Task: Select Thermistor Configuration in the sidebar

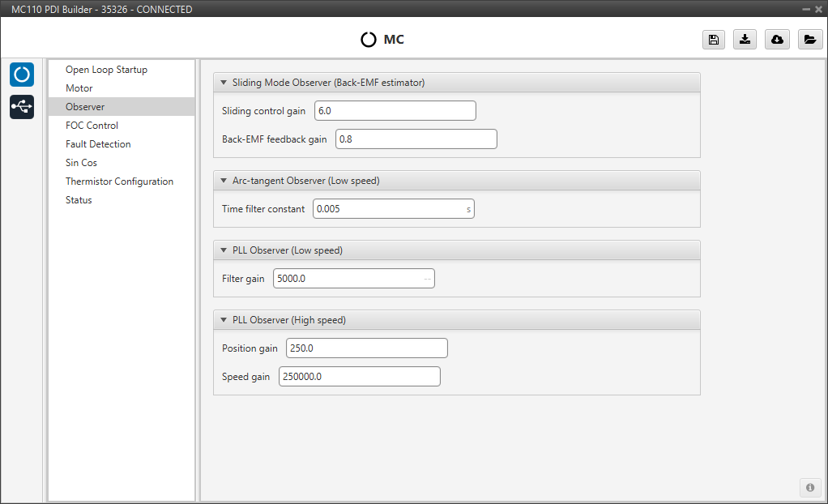Action: 119,182
